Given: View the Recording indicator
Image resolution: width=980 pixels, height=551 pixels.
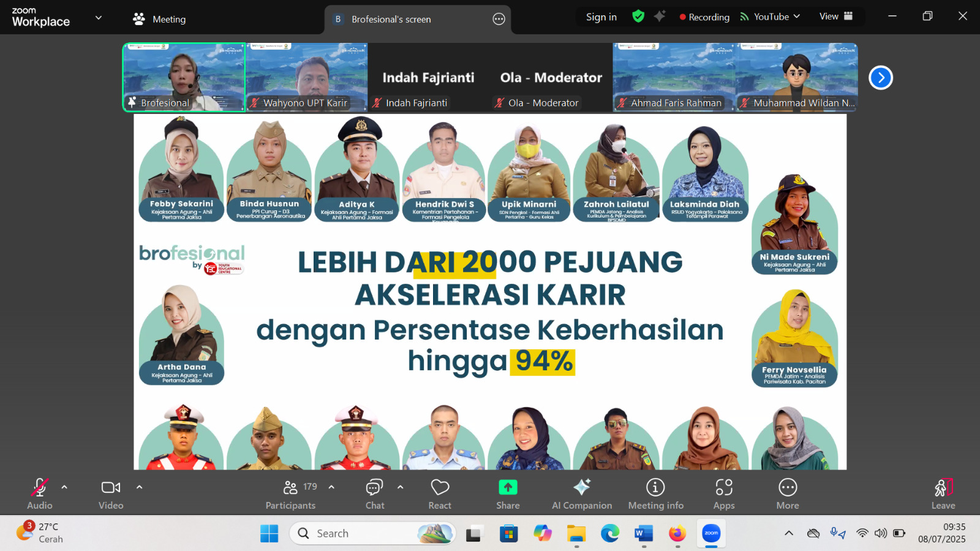Looking at the screenshot, I should click(704, 17).
